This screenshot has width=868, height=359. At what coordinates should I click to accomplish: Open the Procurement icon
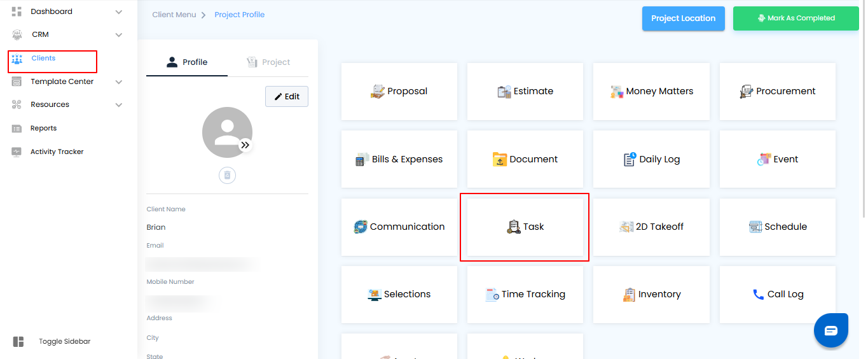coord(747,91)
